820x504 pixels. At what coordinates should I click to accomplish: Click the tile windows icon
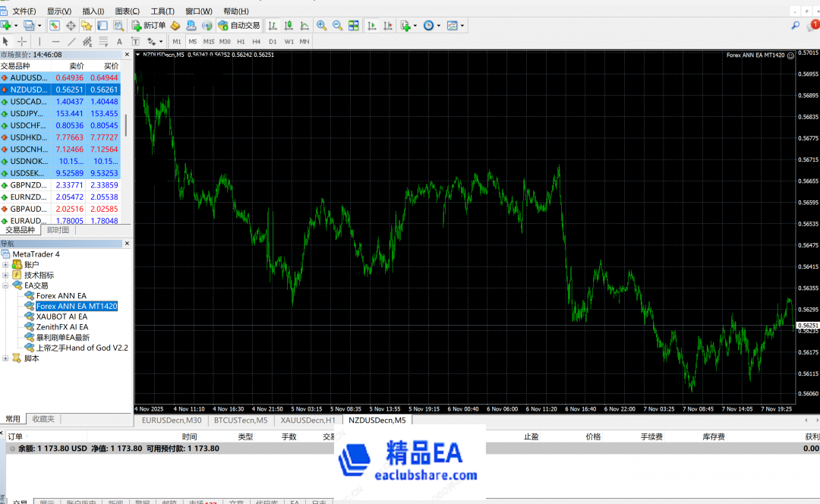point(354,26)
